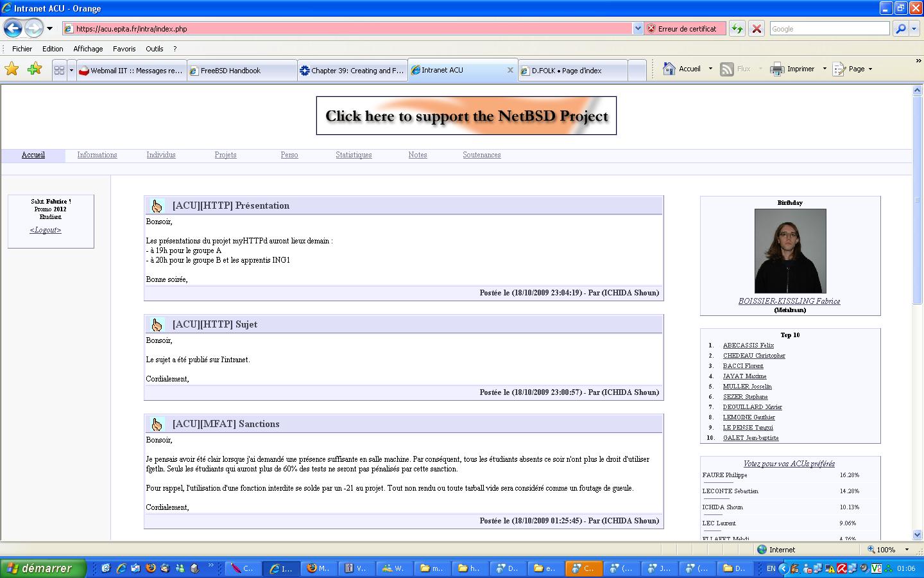Click the Quick Tabs grid icon
Image resolution: width=924 pixels, height=578 pixels.
coord(59,70)
